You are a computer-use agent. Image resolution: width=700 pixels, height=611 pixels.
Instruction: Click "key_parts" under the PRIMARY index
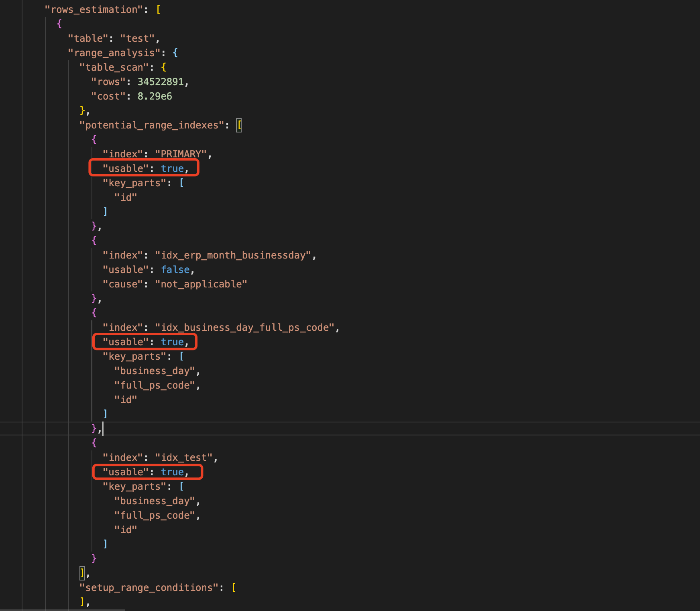134,183
